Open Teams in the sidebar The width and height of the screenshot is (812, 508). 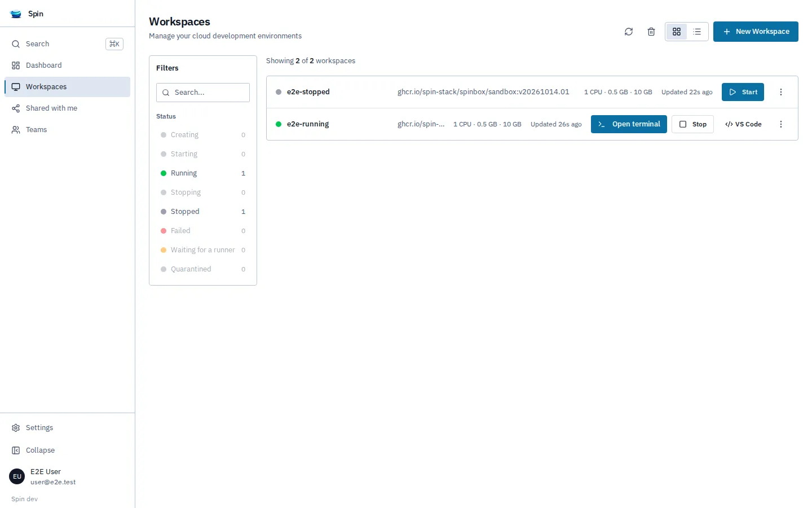[67, 130]
